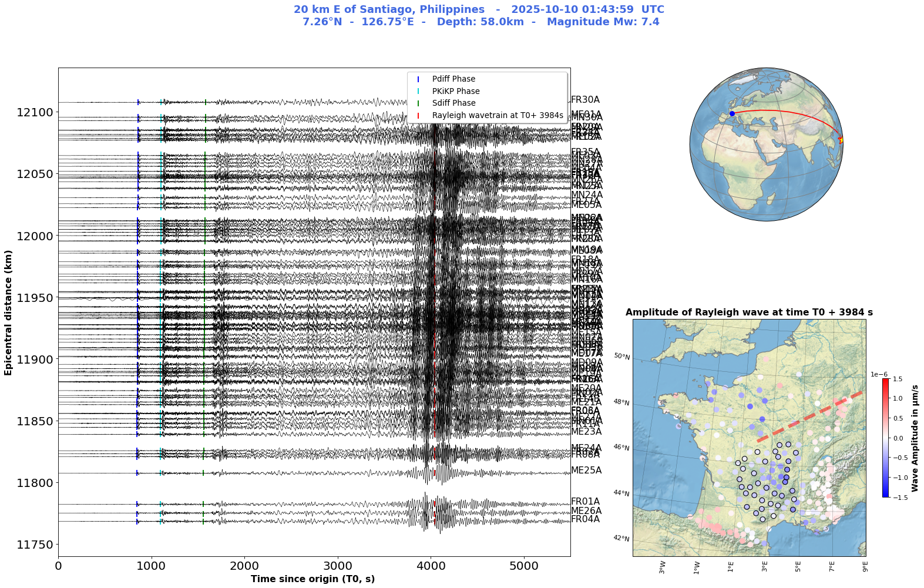This screenshot has width=924, height=588.
Task: Click the FR04A station label
Action: [585, 519]
